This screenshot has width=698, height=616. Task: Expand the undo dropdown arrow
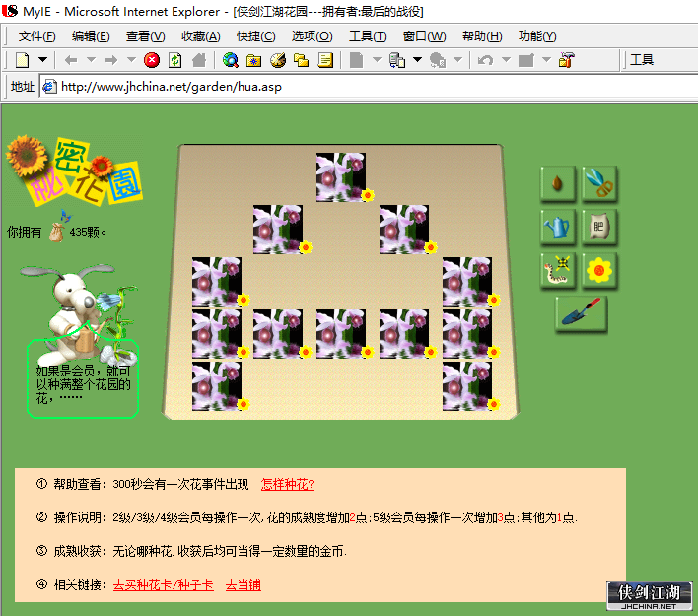tap(506, 59)
